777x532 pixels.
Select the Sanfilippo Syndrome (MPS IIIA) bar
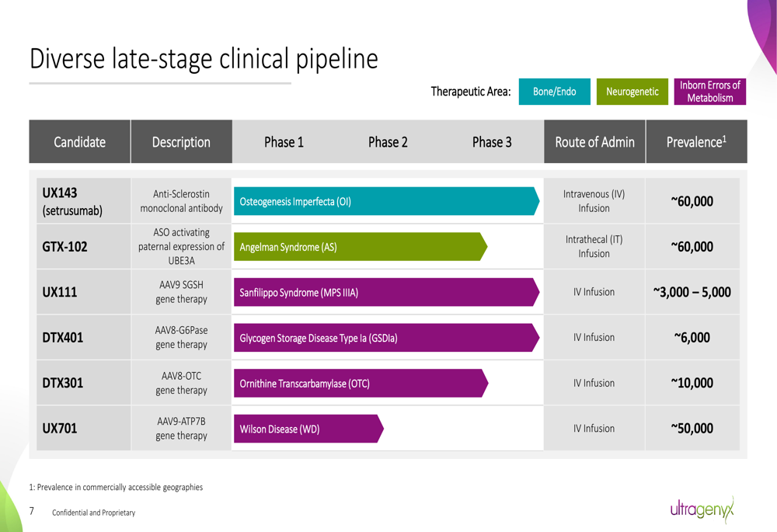[386, 292]
